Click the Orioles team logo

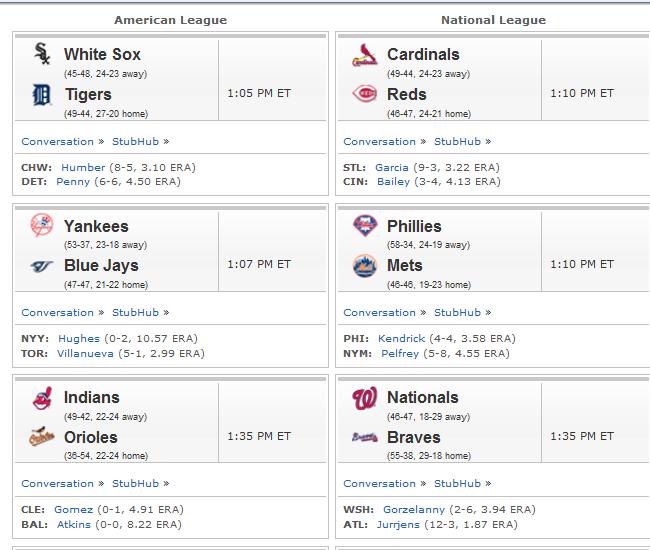[41, 436]
